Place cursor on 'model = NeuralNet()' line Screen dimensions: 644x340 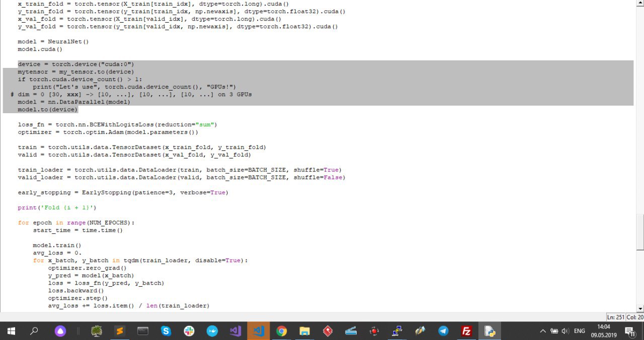[53, 42]
